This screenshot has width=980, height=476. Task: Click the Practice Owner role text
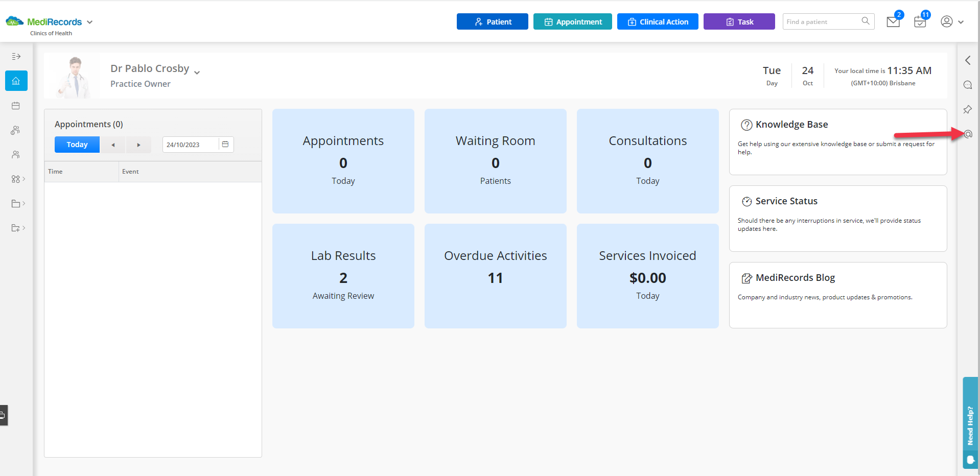tap(141, 84)
